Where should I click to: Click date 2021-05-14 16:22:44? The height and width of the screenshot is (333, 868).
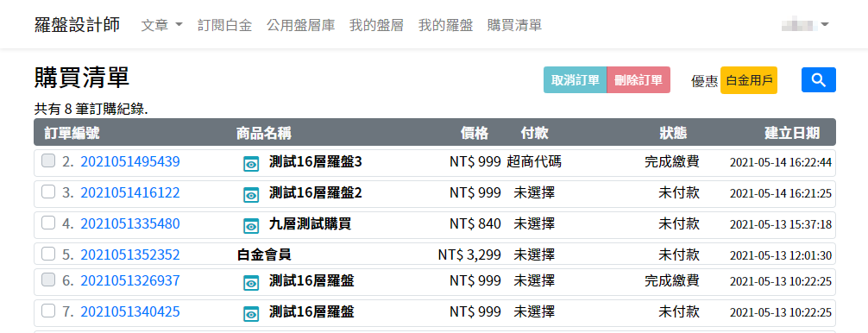coord(781,163)
